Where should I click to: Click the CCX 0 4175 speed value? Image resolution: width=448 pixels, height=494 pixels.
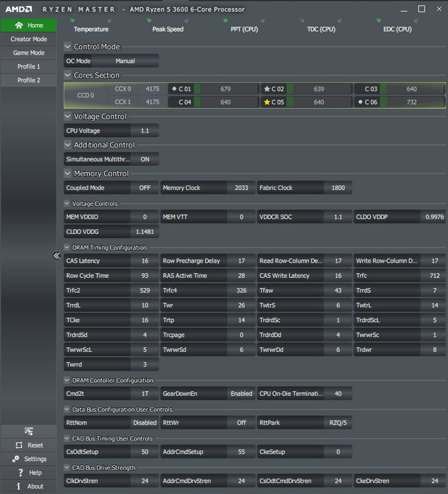pos(152,89)
